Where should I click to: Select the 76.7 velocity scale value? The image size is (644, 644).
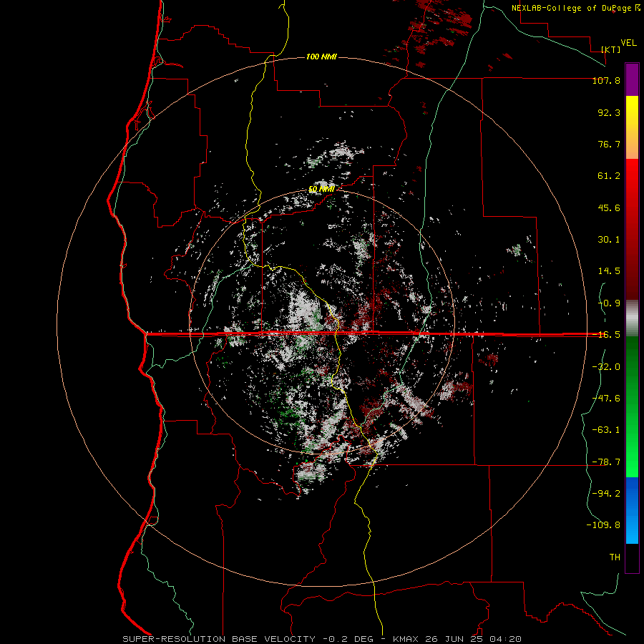[609, 144]
